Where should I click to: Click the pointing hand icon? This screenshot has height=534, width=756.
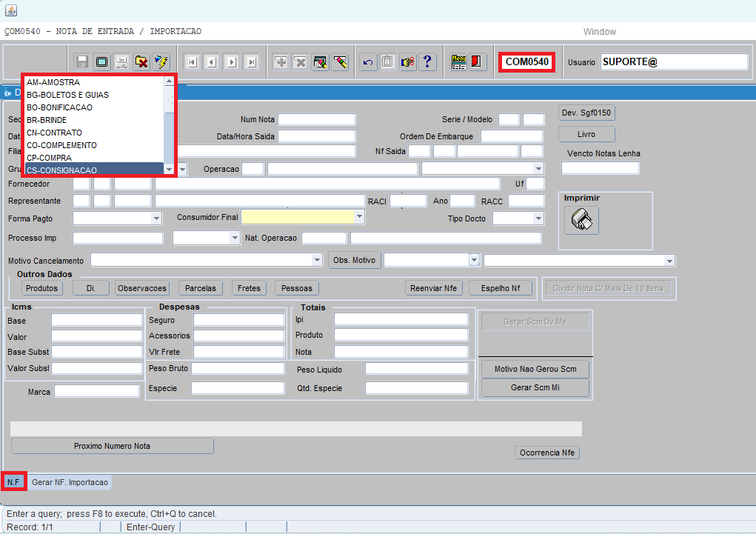tap(407, 61)
